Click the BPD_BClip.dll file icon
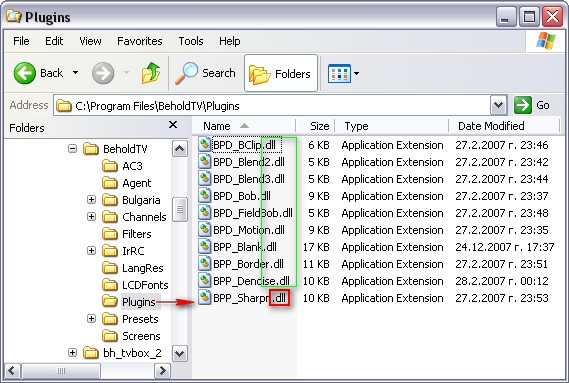This screenshot has width=569, height=383. [205, 144]
